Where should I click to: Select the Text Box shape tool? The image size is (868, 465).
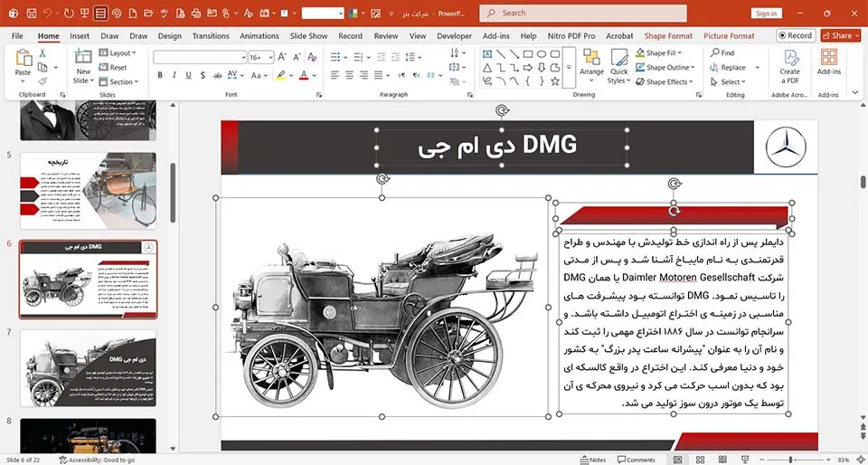tap(487, 53)
